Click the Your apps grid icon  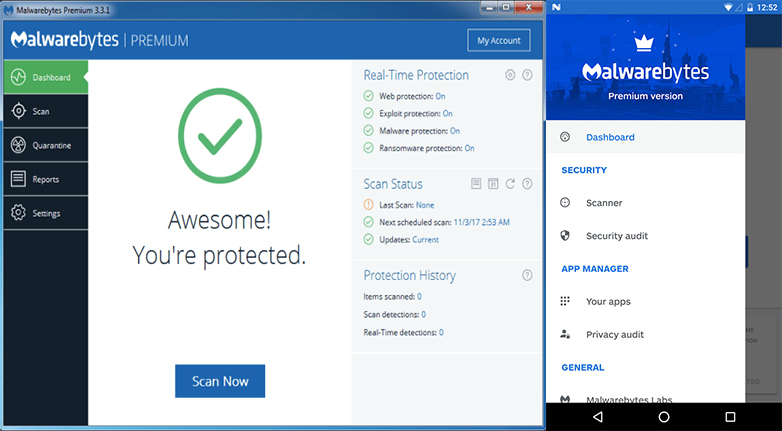click(565, 301)
